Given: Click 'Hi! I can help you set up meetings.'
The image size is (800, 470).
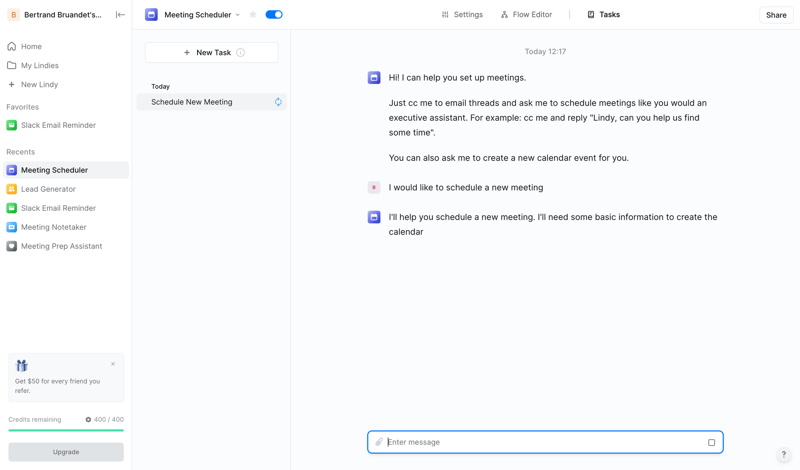Looking at the screenshot, I should pos(457,78).
